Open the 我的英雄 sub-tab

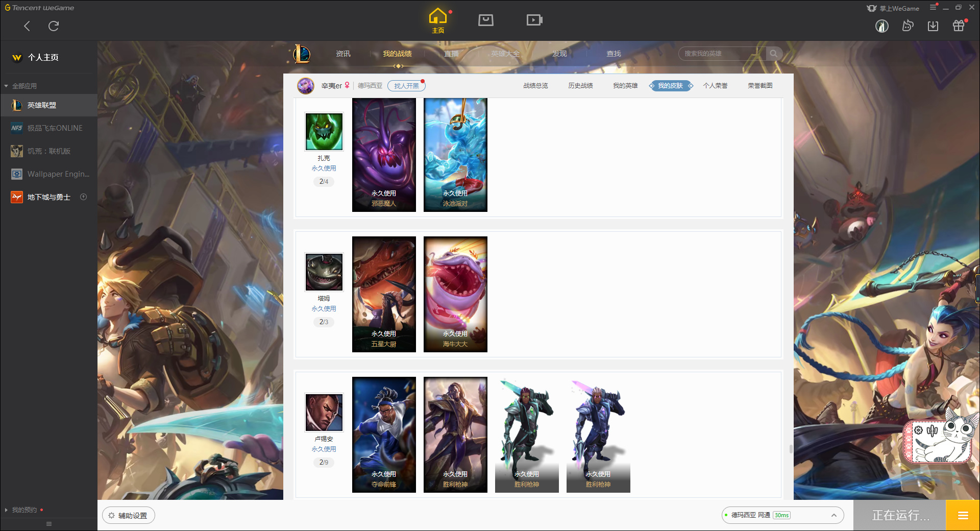coord(625,86)
